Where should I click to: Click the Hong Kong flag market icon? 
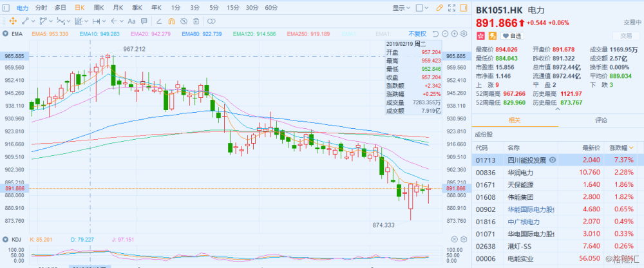[480, 36]
